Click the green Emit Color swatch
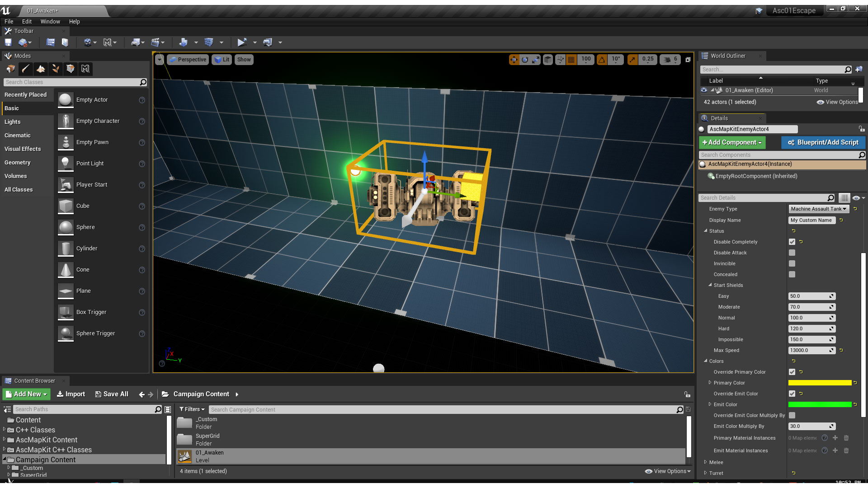This screenshot has width=868, height=488. [x=819, y=405]
